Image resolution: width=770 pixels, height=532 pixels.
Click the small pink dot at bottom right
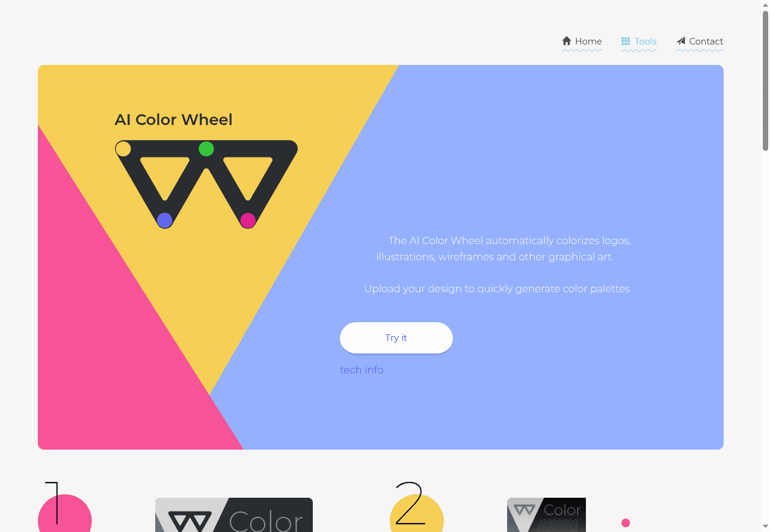pos(626,523)
